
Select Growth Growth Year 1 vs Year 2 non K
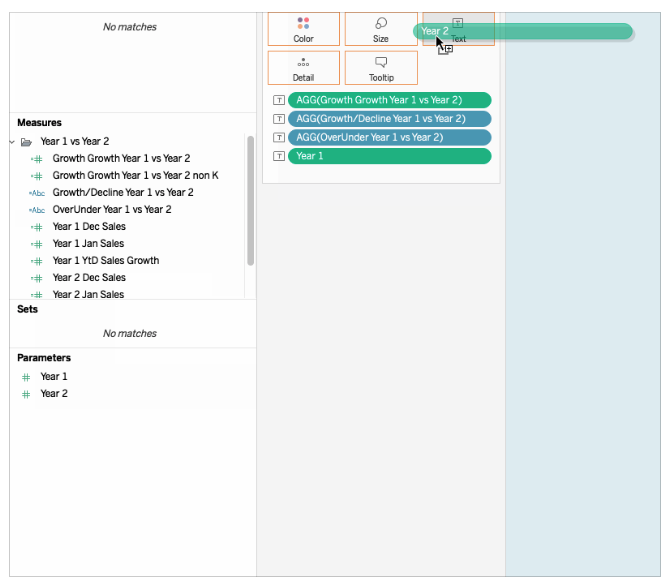(x=135, y=175)
